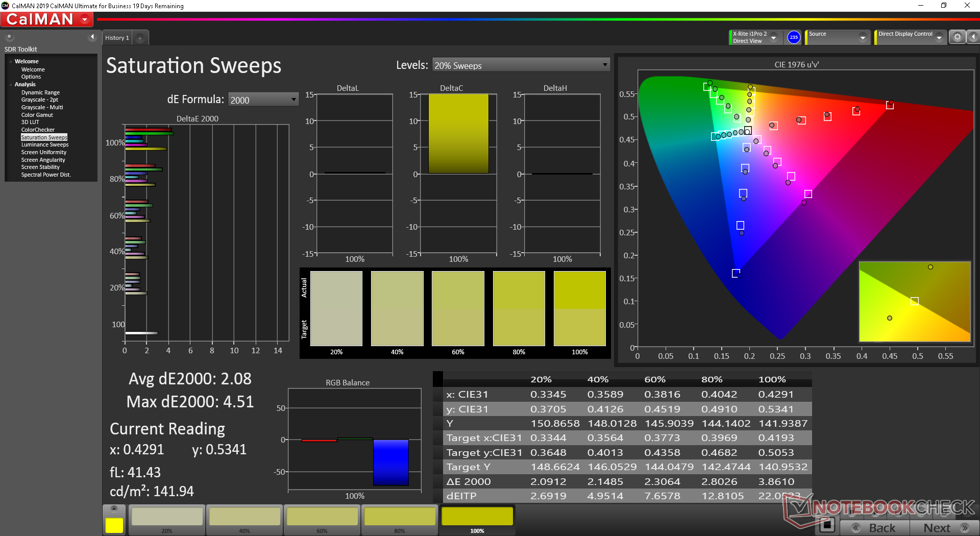980x536 pixels.
Task: Open the CalMAN main menu logo button
Action: (46, 19)
